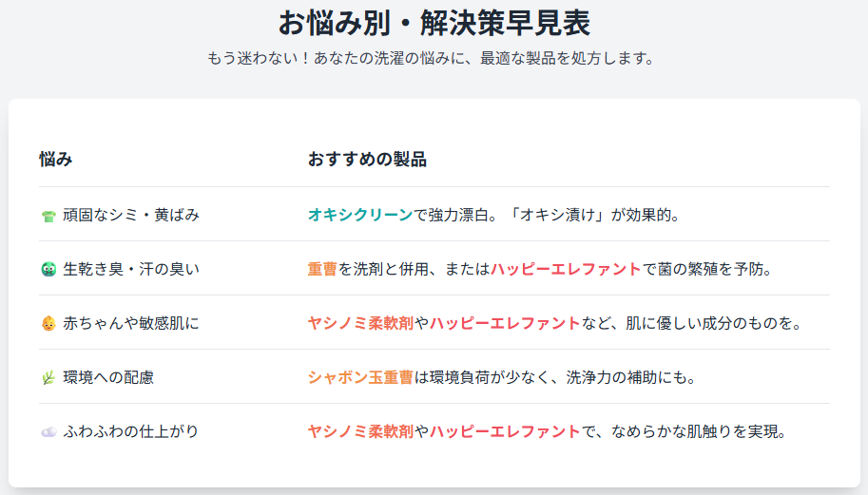Screen dimensions: 868x495
Task: Click ハッピーエレファント in the ふわふわの仕上がり row
Action: pos(505,431)
